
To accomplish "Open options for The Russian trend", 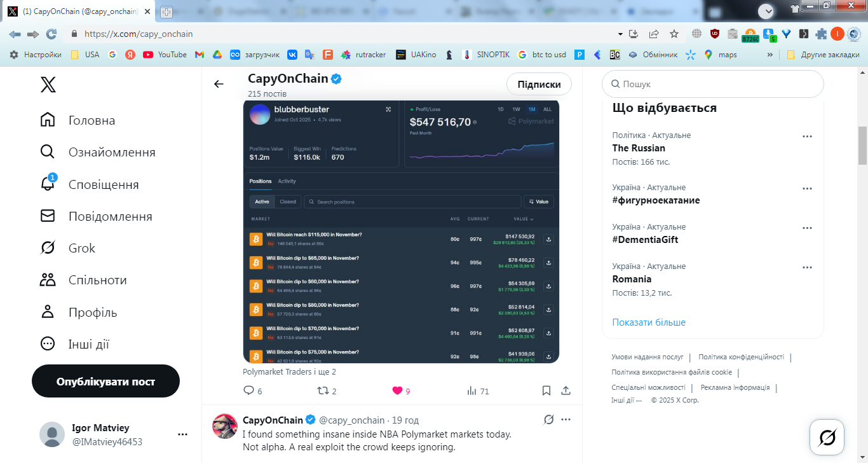I will [807, 136].
